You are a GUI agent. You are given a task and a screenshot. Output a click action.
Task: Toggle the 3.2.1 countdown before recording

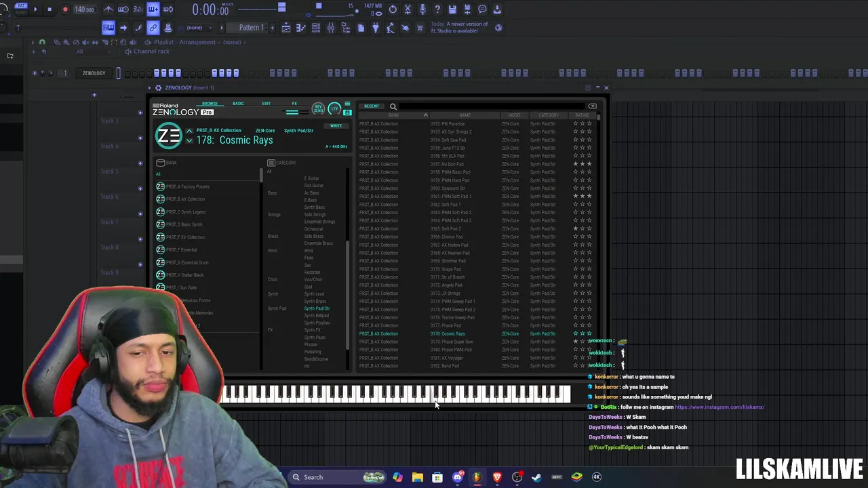click(x=138, y=9)
